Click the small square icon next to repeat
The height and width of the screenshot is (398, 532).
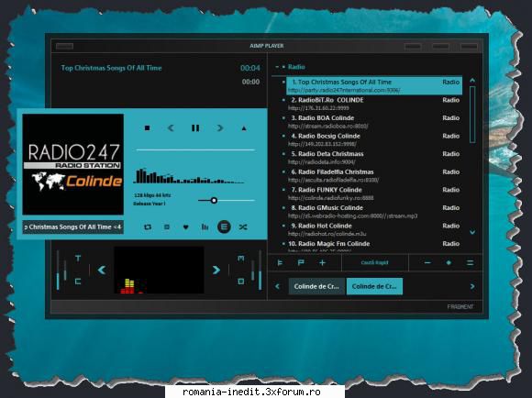coord(167,227)
